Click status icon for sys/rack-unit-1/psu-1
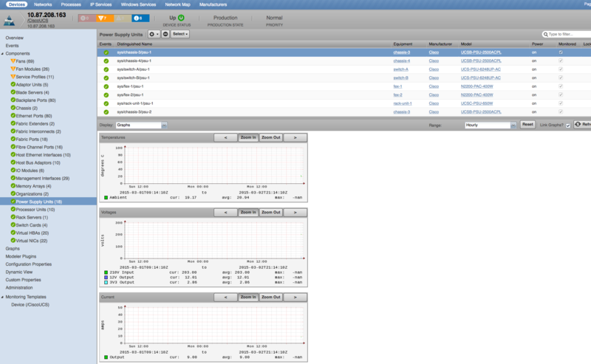 106,103
